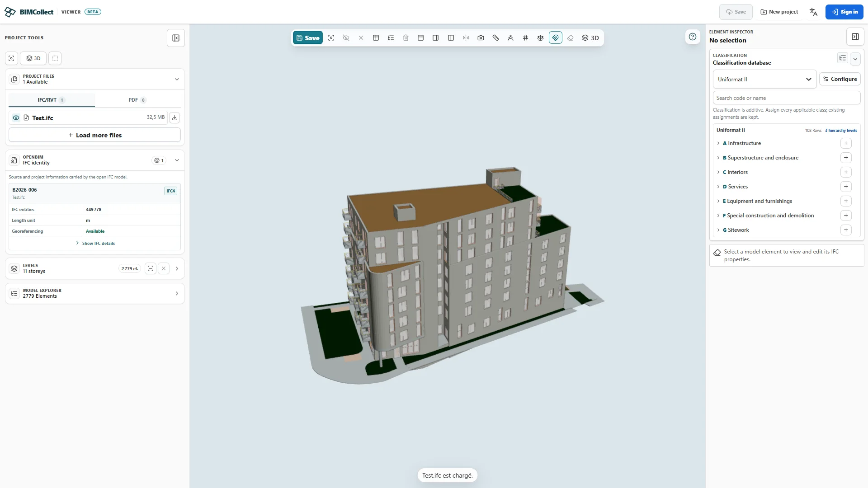Toggle visibility of Test.ifc
Screen dimensions: 868x488
16,117
